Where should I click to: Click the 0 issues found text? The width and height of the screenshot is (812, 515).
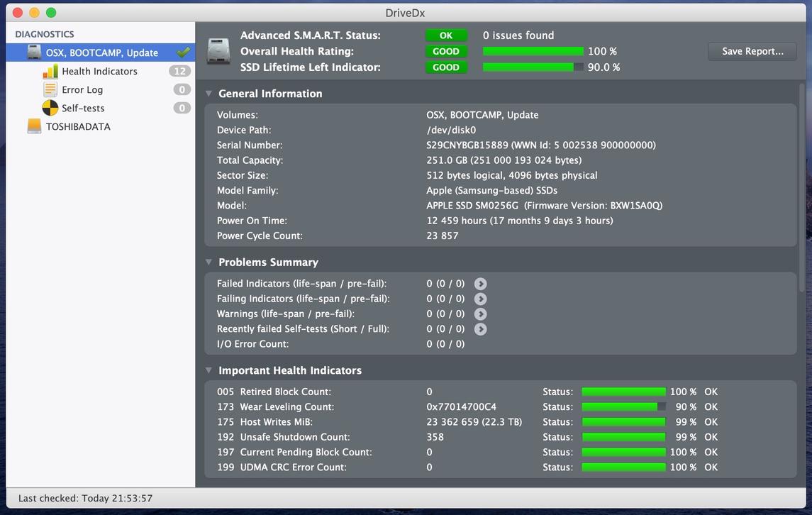518,35
